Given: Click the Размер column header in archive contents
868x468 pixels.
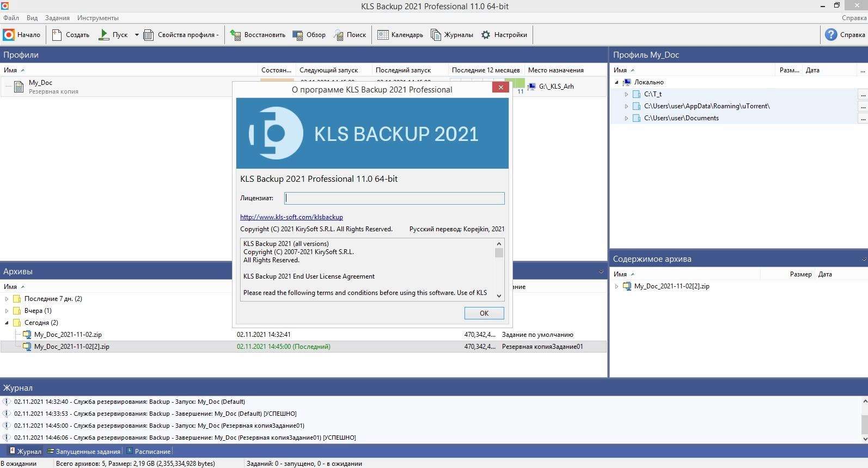Looking at the screenshot, I should (x=800, y=274).
